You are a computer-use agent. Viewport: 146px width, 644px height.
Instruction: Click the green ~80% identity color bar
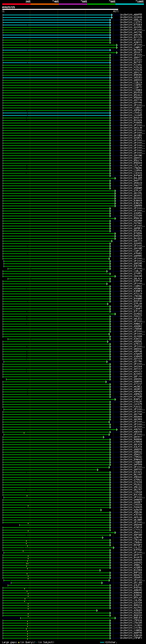point(101,4)
